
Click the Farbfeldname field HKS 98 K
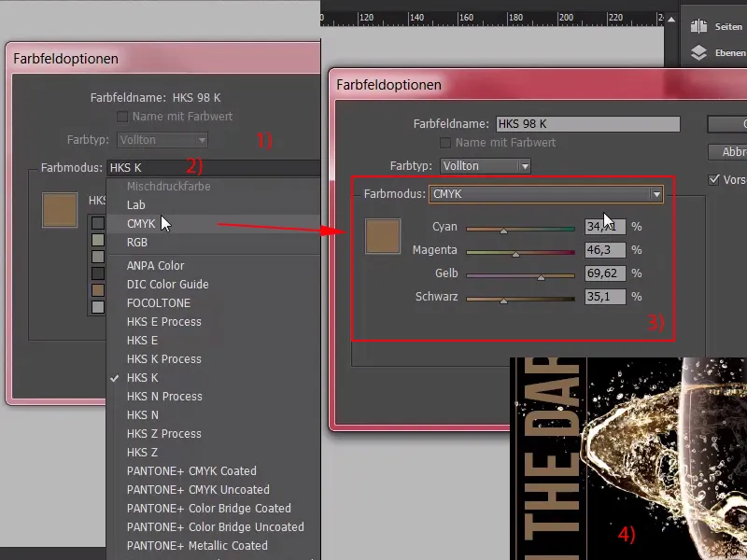pyautogui.click(x=588, y=124)
